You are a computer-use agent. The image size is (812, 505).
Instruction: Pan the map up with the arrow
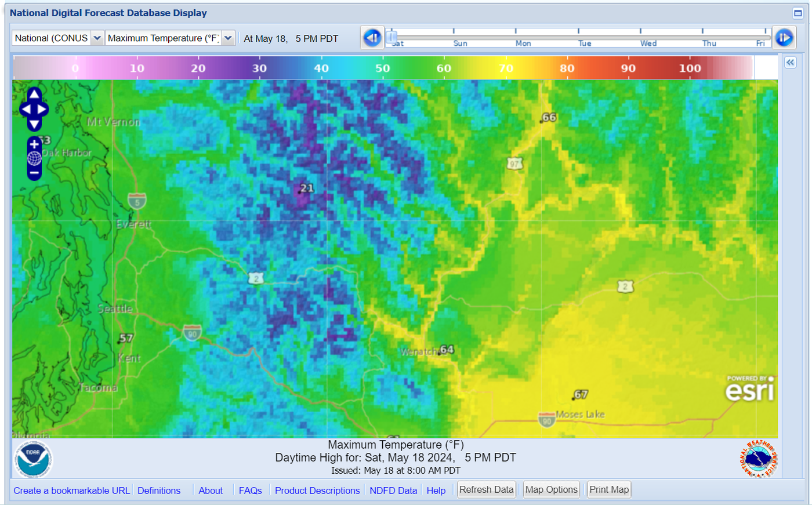coord(34,95)
